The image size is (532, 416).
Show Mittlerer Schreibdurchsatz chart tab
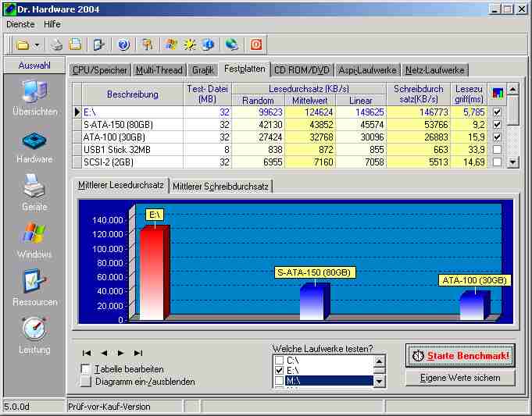coord(220,187)
